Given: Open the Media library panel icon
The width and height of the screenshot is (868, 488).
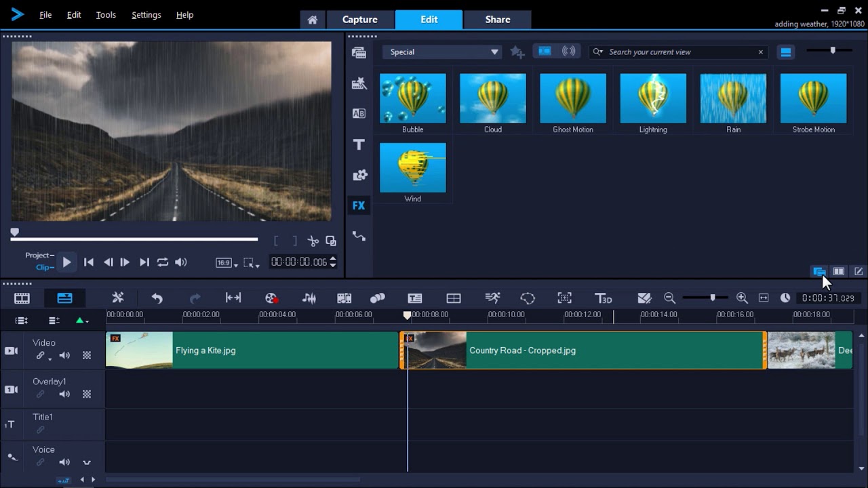Looking at the screenshot, I should click(x=359, y=52).
